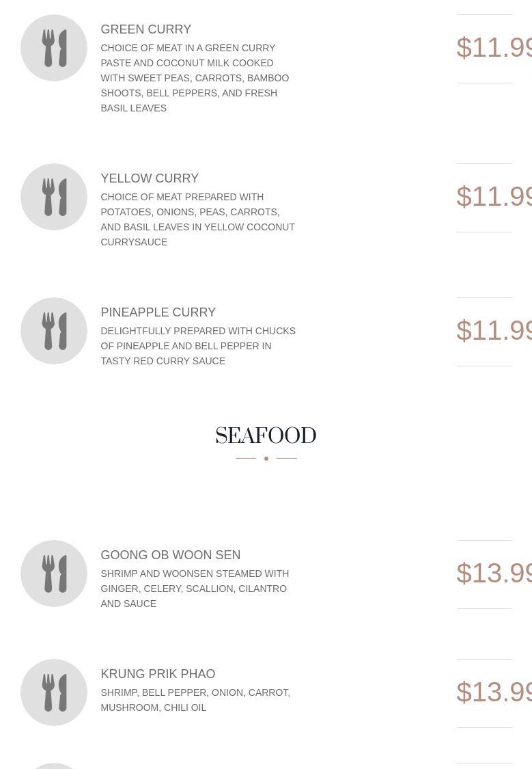Click the Goong Ob Woon Sen $13.99 price
The width and height of the screenshot is (532, 769).
[x=493, y=574]
